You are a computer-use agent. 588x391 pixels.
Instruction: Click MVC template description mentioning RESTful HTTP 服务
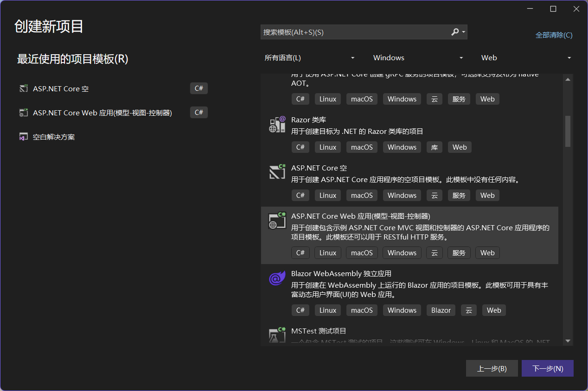point(420,233)
